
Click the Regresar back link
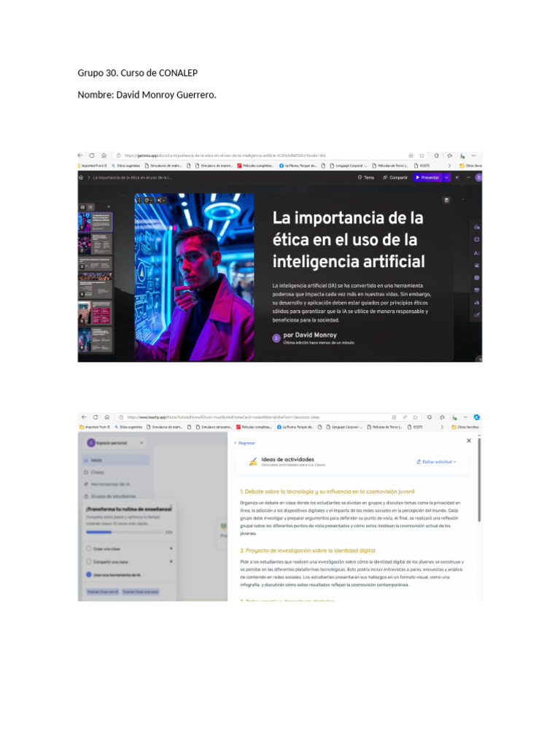pyautogui.click(x=245, y=443)
